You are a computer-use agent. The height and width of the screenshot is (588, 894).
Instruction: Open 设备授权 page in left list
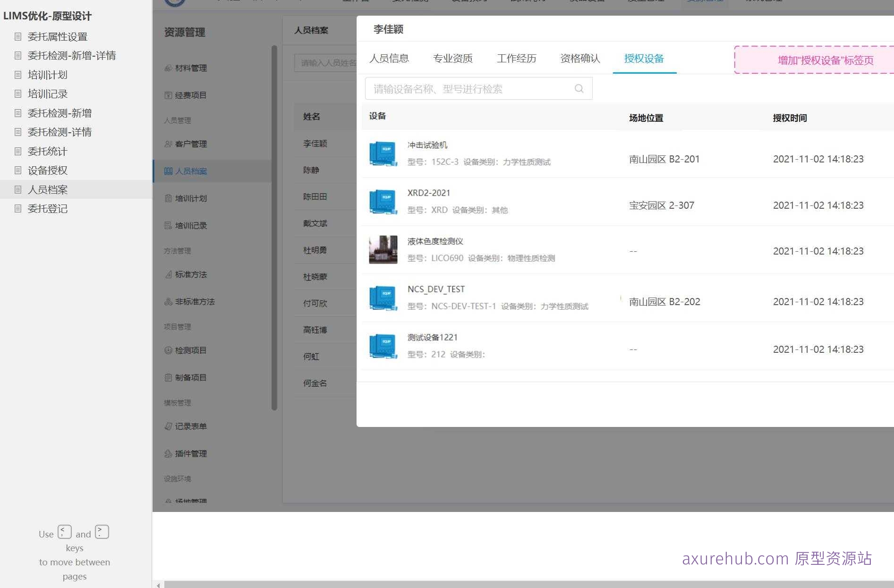point(48,170)
